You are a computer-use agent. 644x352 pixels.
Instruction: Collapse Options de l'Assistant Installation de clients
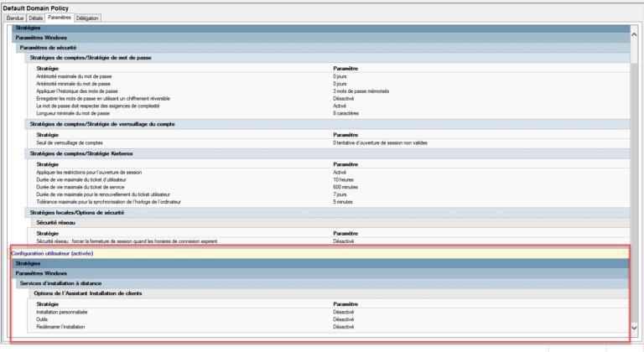click(329, 293)
